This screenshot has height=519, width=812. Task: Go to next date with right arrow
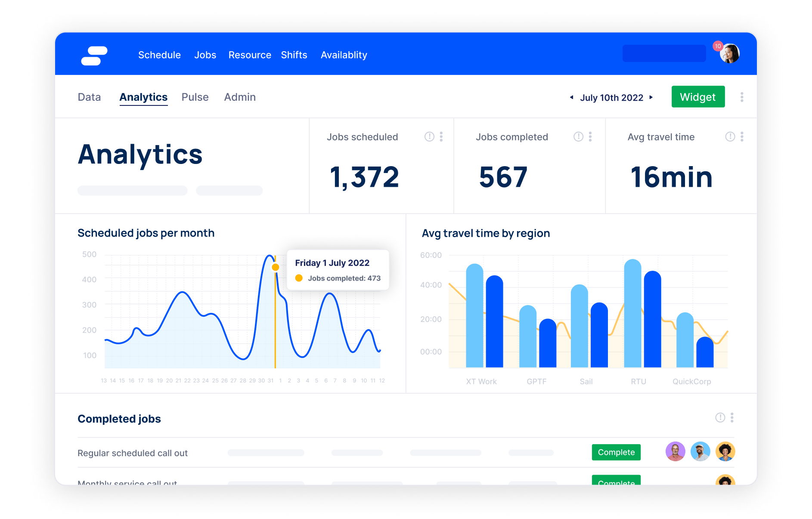pos(651,97)
